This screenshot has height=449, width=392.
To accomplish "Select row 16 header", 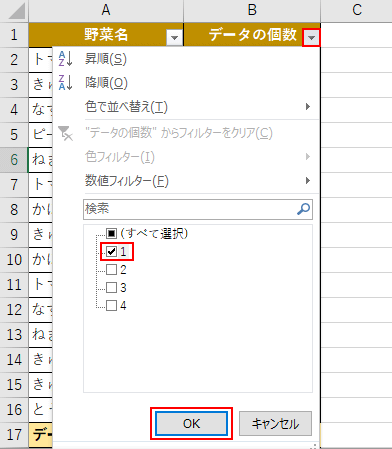I will click(14, 410).
